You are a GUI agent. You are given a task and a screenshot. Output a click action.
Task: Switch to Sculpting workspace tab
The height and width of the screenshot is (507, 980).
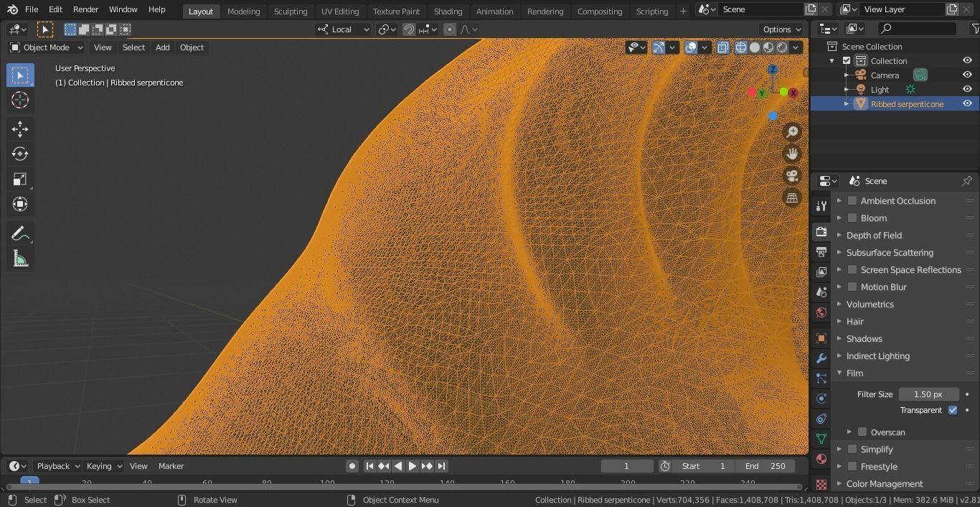click(291, 11)
